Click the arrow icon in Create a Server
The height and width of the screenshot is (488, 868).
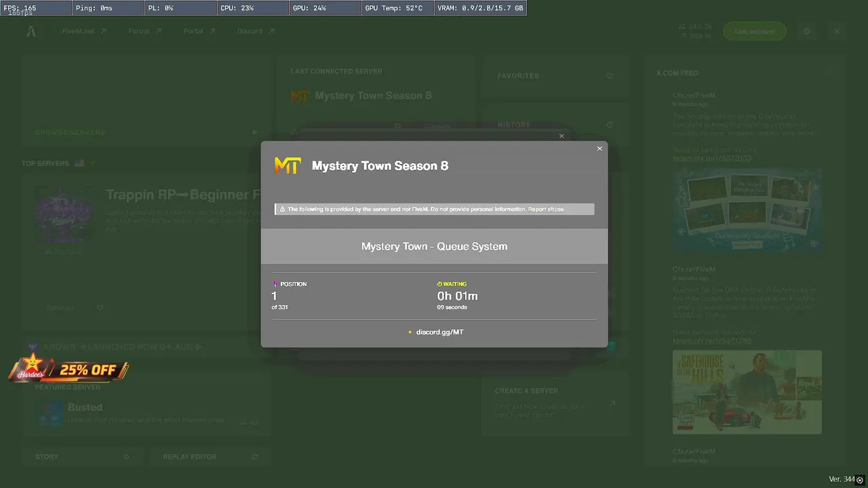pos(612,404)
